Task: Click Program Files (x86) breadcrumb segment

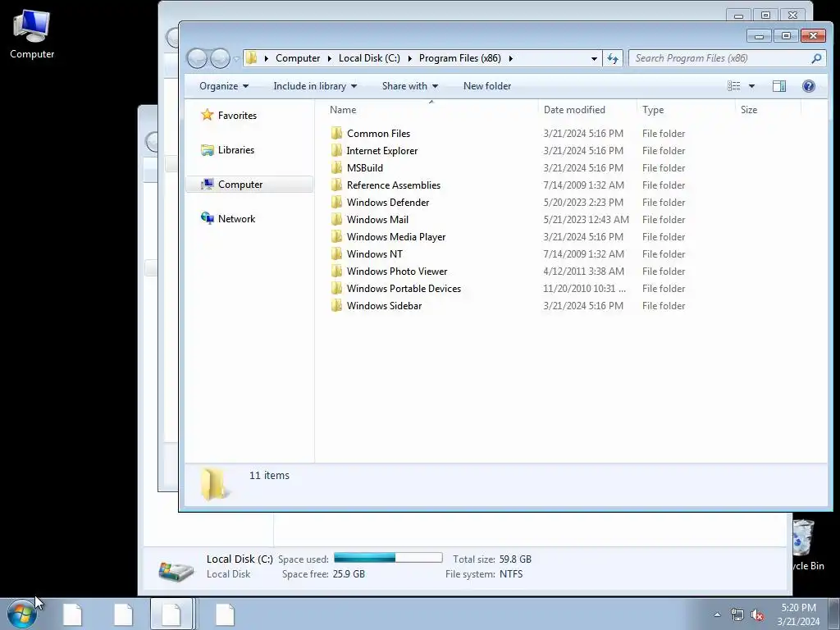Action: point(459,58)
